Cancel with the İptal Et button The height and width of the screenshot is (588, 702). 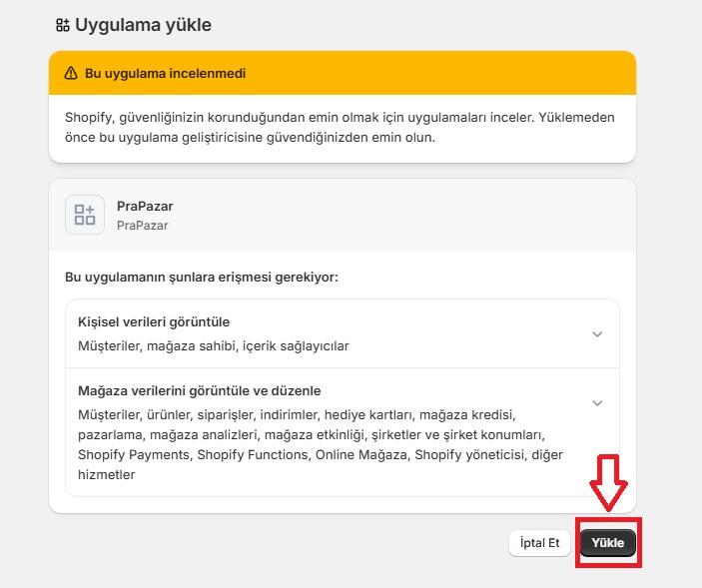[x=540, y=543]
